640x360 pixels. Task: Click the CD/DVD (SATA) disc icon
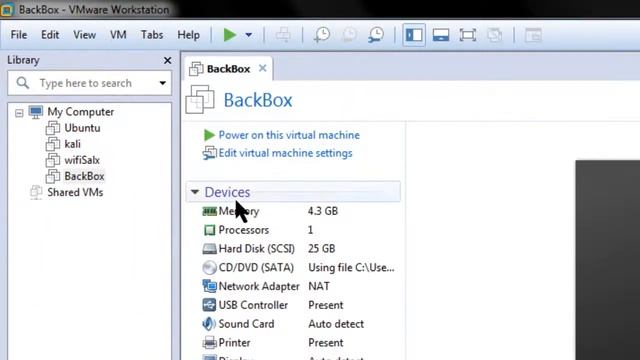pos(209,268)
